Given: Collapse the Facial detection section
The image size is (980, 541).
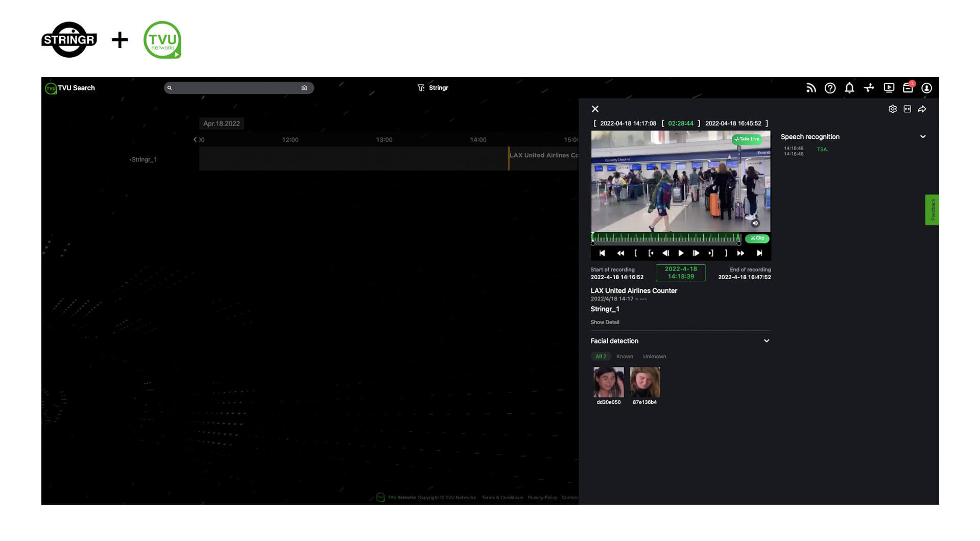Looking at the screenshot, I should pyautogui.click(x=767, y=341).
